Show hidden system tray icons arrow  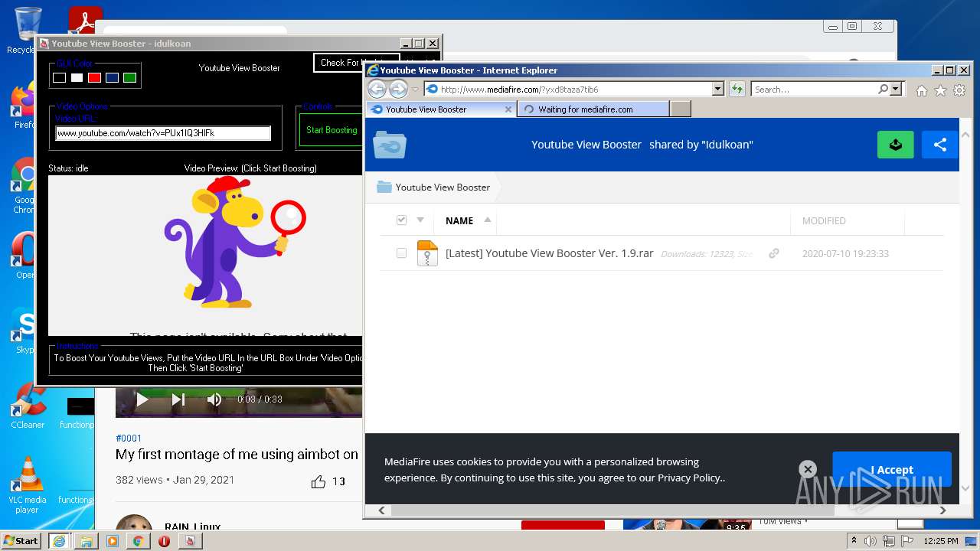click(x=854, y=541)
